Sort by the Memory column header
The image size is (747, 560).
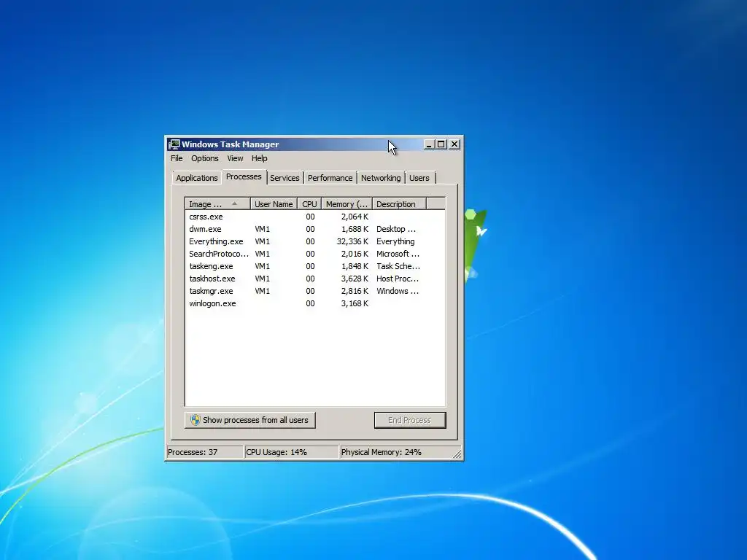click(x=347, y=204)
